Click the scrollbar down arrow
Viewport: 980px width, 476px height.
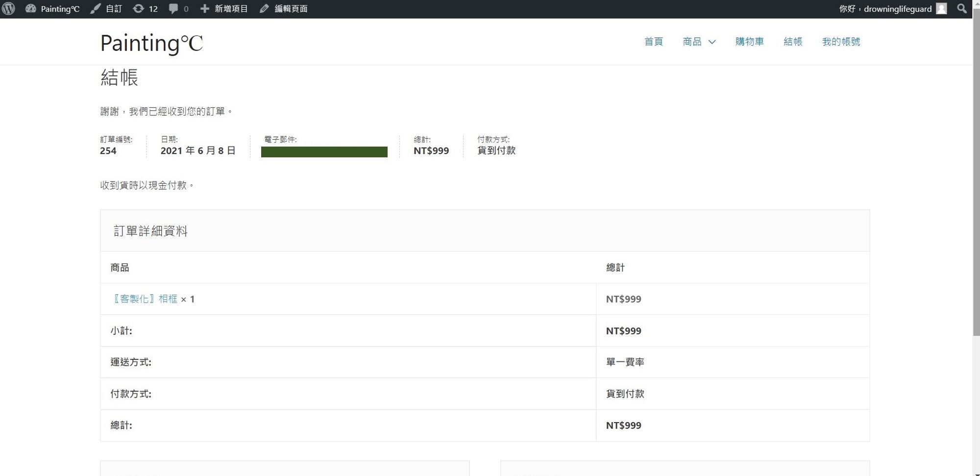click(976, 473)
